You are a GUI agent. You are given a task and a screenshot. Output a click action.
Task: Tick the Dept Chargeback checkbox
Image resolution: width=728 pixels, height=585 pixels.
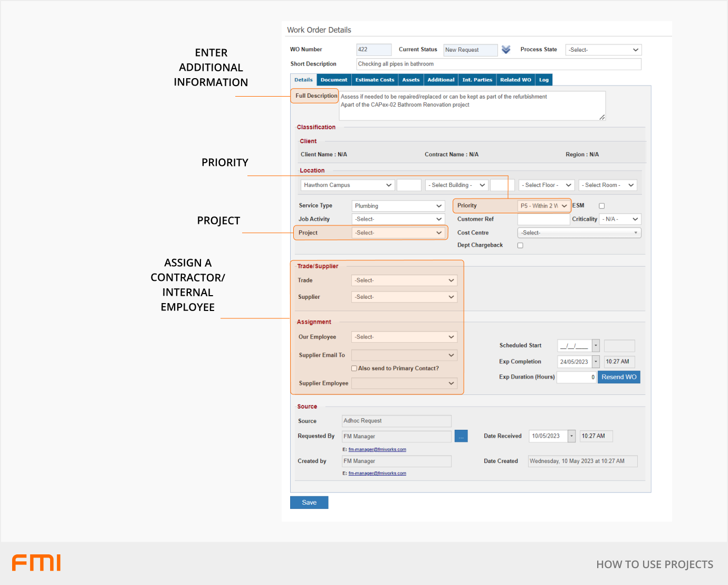[520, 246]
